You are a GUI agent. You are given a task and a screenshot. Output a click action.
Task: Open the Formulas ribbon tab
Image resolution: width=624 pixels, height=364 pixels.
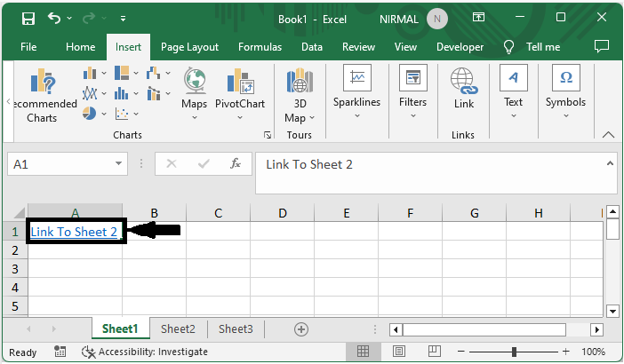tap(260, 47)
